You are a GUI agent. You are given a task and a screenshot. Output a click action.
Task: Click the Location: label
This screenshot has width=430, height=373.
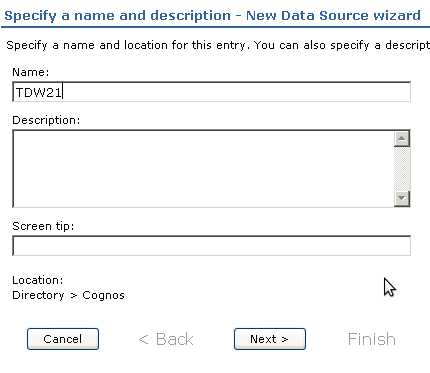tap(38, 280)
